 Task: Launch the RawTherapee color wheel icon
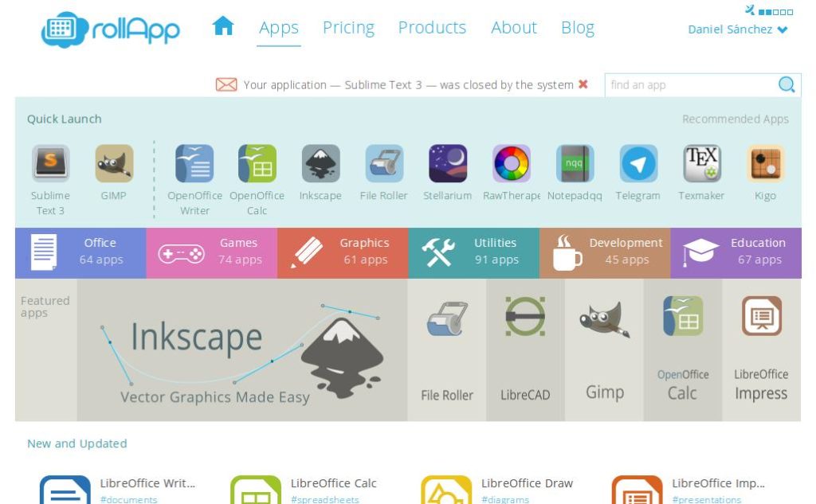tap(511, 163)
